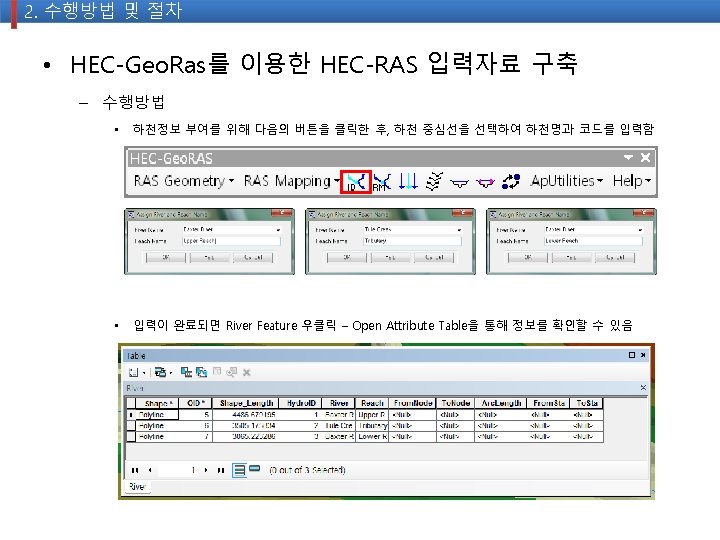The height and width of the screenshot is (540, 720).
Task: Click the record number field
Action: [177, 470]
